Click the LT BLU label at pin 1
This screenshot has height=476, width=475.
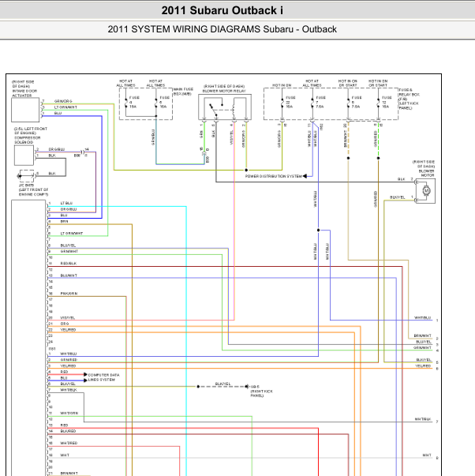[x=66, y=203]
